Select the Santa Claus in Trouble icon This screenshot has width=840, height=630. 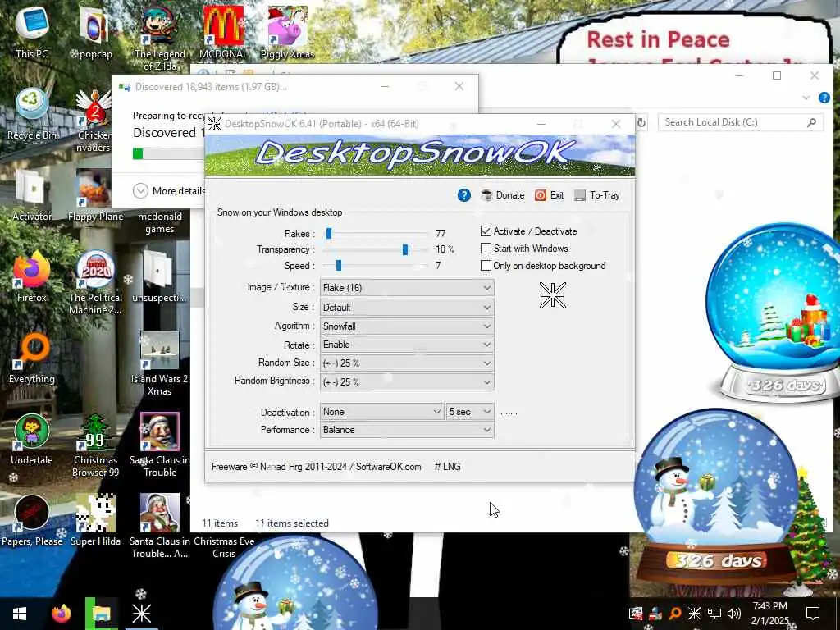point(159,445)
